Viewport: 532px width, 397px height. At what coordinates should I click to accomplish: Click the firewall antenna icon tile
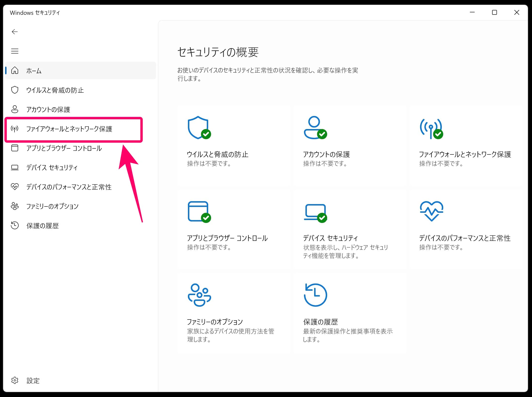(431, 128)
